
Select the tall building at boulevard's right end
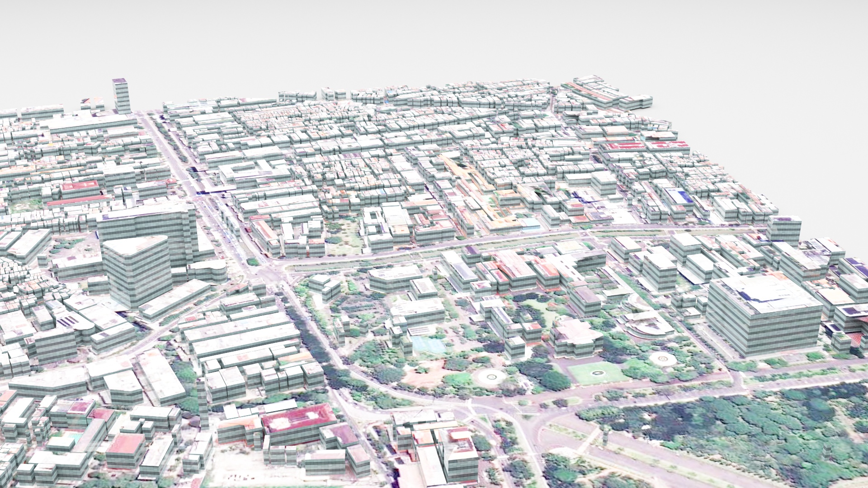[783, 230]
